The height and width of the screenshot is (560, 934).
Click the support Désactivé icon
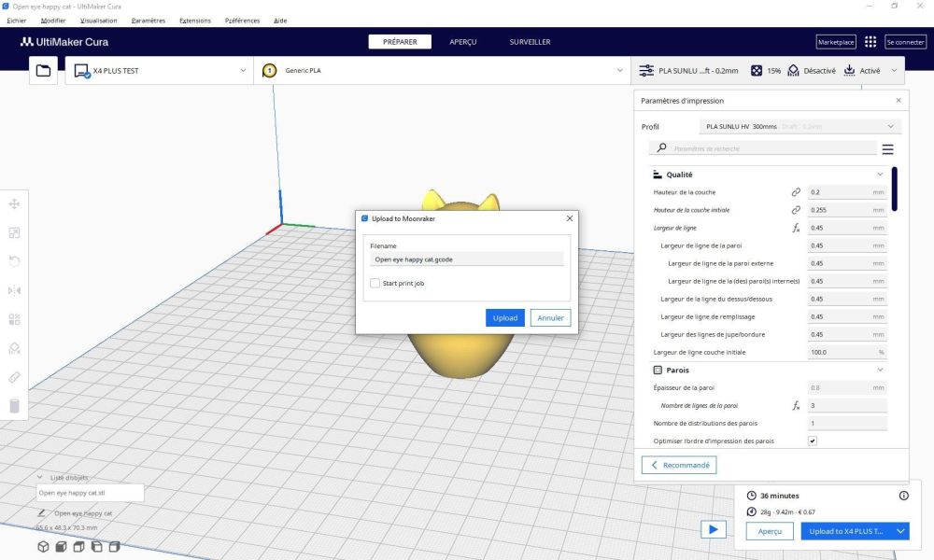[793, 71]
